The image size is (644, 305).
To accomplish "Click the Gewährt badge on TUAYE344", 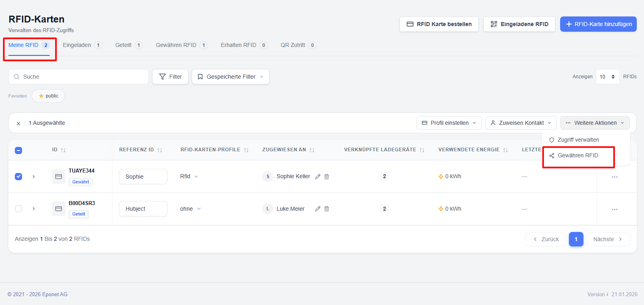I will pyautogui.click(x=81, y=182).
